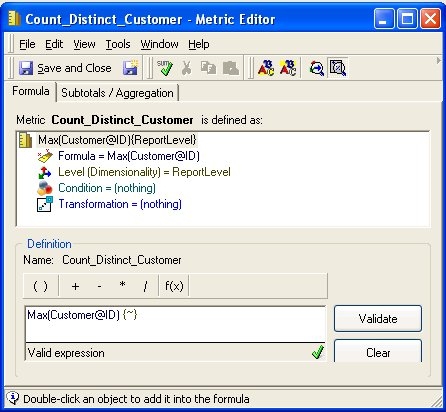Click the Validate button
The width and height of the screenshot is (446, 412).
[x=378, y=319]
